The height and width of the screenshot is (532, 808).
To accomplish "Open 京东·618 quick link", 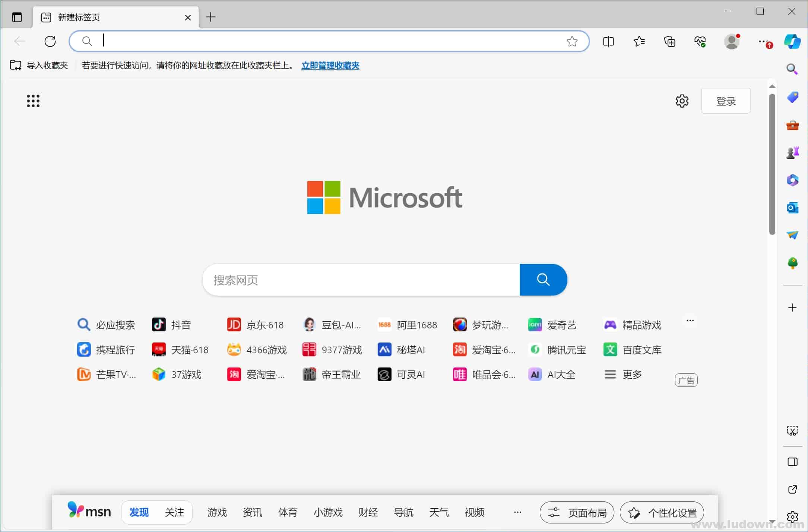I will pos(256,325).
